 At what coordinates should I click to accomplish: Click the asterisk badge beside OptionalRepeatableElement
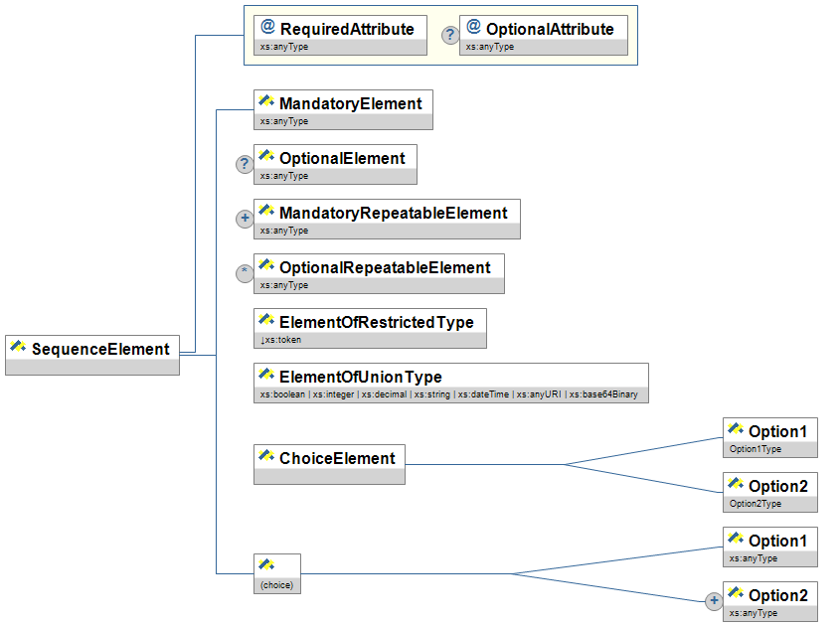[x=245, y=274]
